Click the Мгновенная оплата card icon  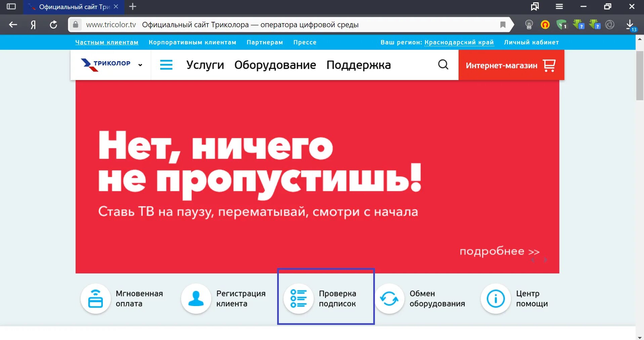[x=96, y=299]
